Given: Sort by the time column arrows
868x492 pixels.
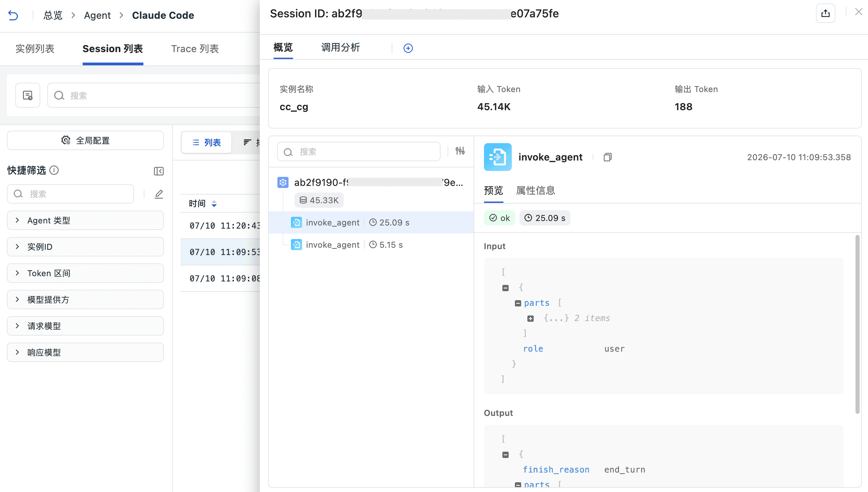Looking at the screenshot, I should 214,204.
